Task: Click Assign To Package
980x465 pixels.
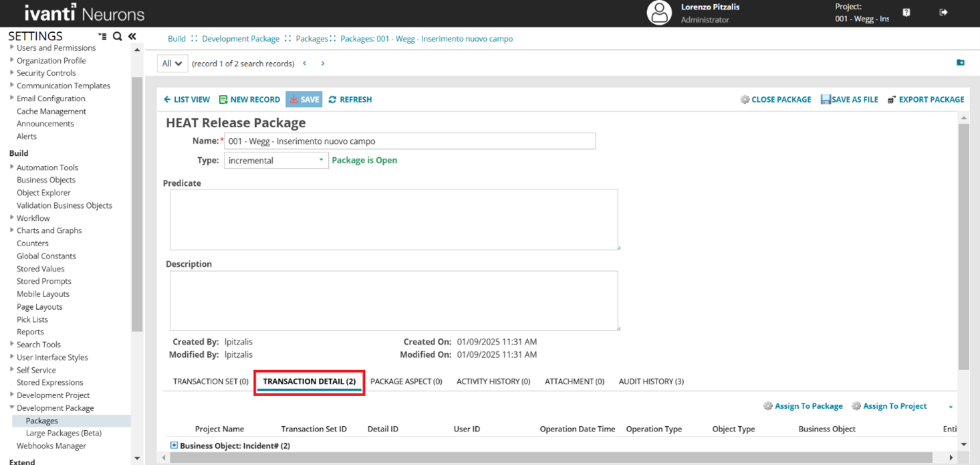Action: tap(803, 406)
